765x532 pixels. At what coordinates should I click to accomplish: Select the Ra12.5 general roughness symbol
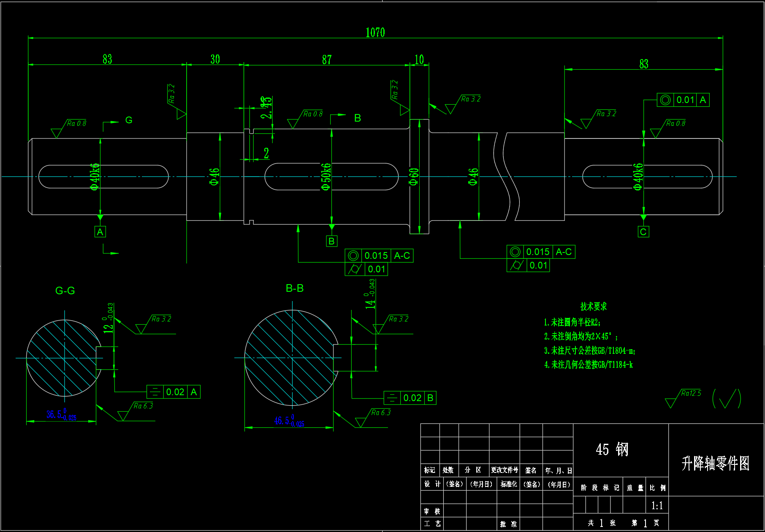click(x=683, y=398)
